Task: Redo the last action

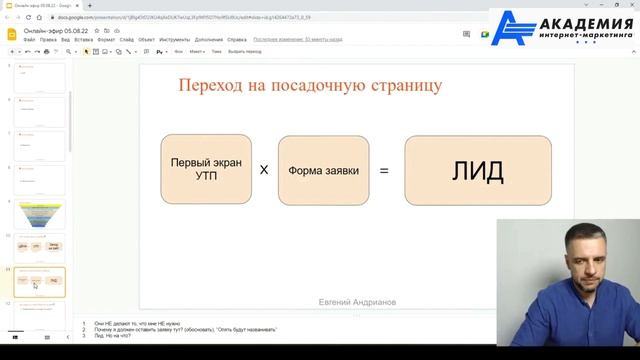Action: [x=37, y=52]
